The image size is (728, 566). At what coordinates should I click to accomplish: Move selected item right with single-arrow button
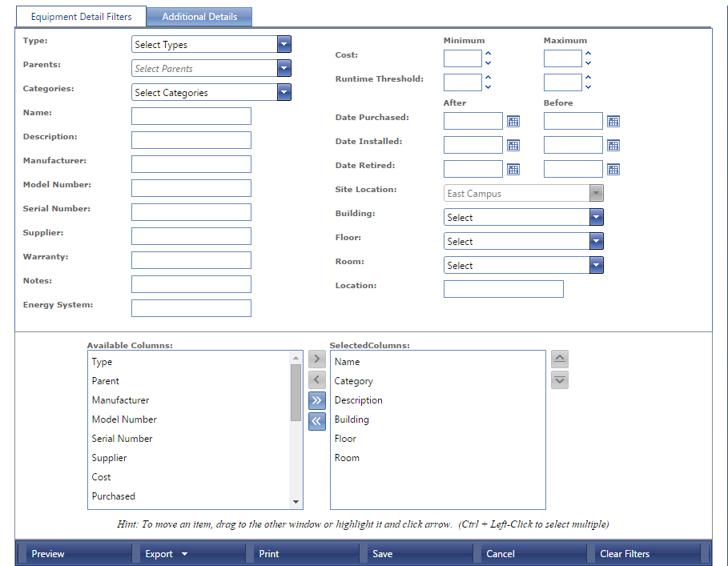[x=316, y=359]
